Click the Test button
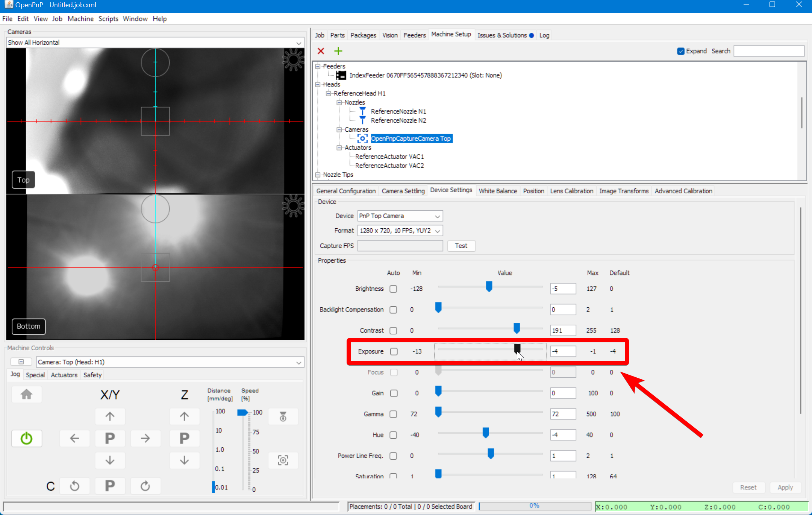Viewport: 812px width, 515px height. [461, 246]
